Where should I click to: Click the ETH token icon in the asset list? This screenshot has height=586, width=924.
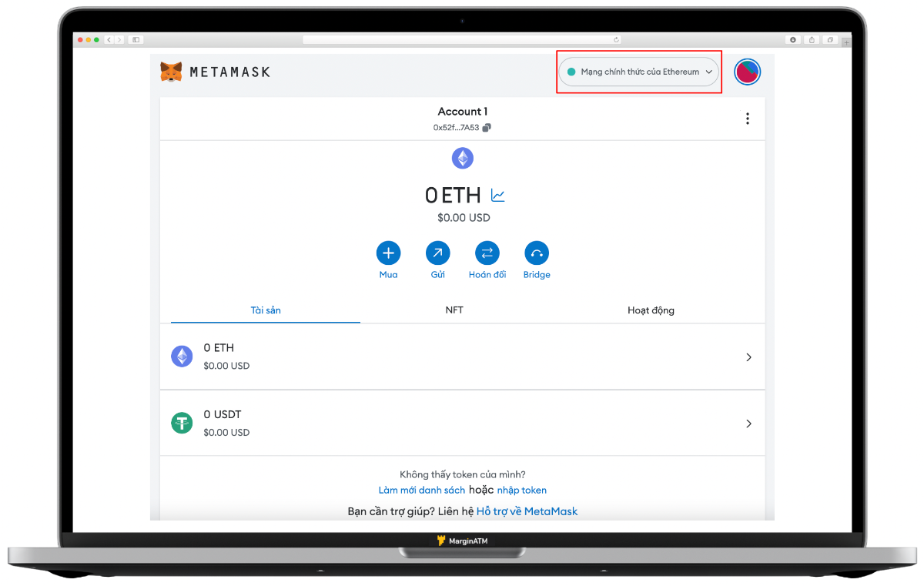[x=182, y=357]
